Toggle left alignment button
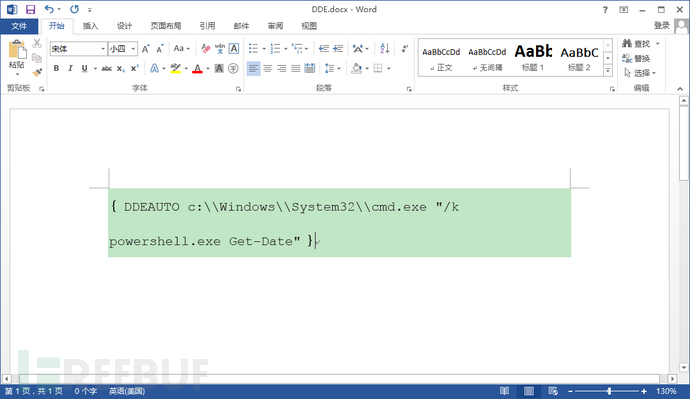690x399 pixels. tap(253, 68)
